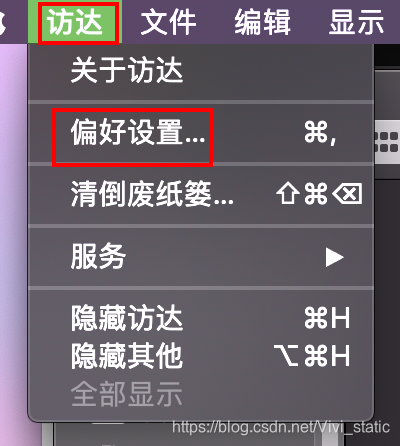Expand the 服务 submenu arrow
400x446 pixels.
334,257
